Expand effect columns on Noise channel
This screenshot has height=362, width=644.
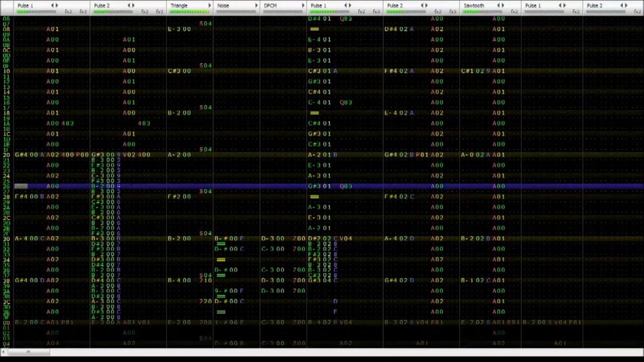[x=257, y=6]
